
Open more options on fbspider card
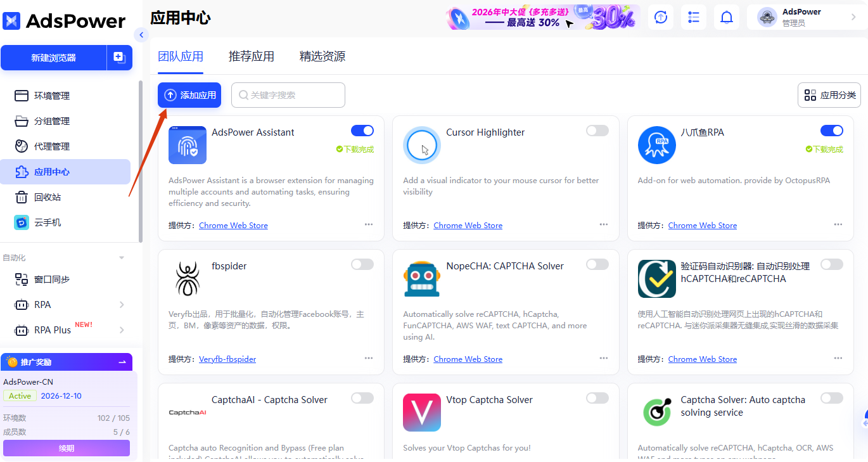(x=369, y=358)
